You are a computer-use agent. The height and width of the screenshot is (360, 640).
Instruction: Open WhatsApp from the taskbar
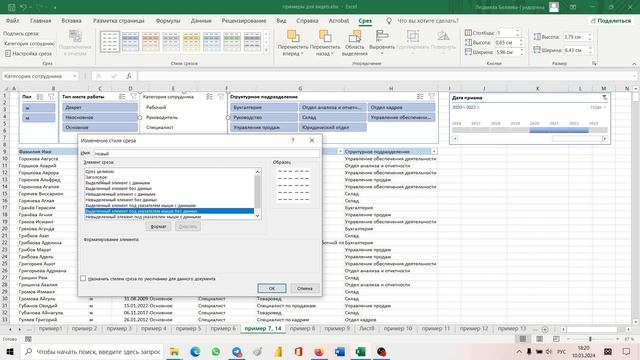(x=216, y=351)
